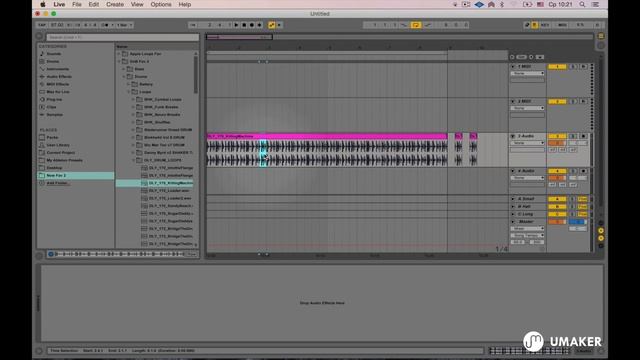Viewport: 640px width, 360px height.
Task: Adjust the Master track volume slider
Action: tap(557, 222)
